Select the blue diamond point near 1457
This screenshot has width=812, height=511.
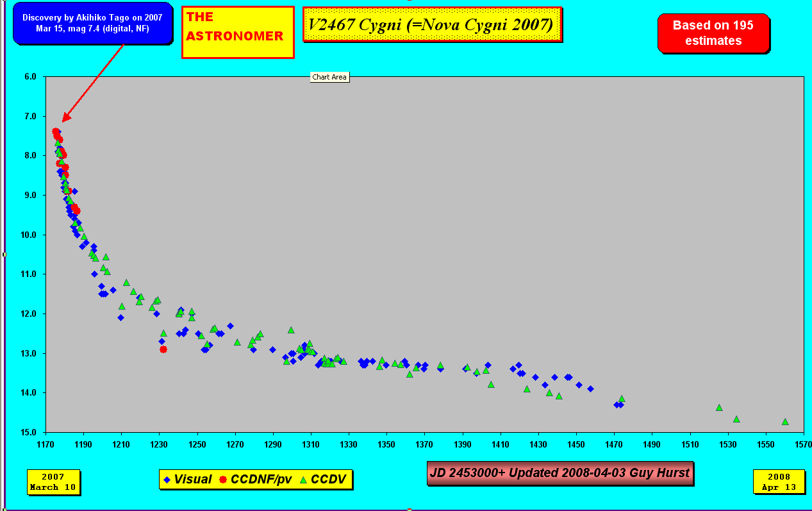click(x=590, y=389)
